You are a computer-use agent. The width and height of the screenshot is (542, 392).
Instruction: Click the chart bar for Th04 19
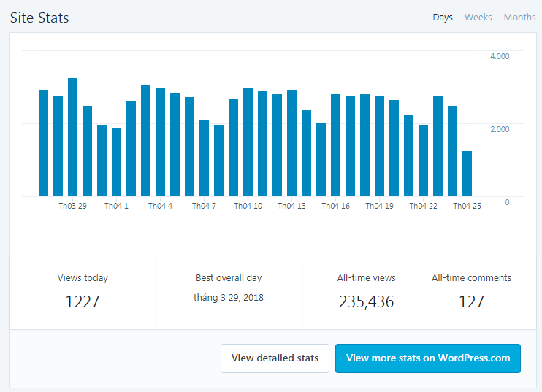coord(379,146)
